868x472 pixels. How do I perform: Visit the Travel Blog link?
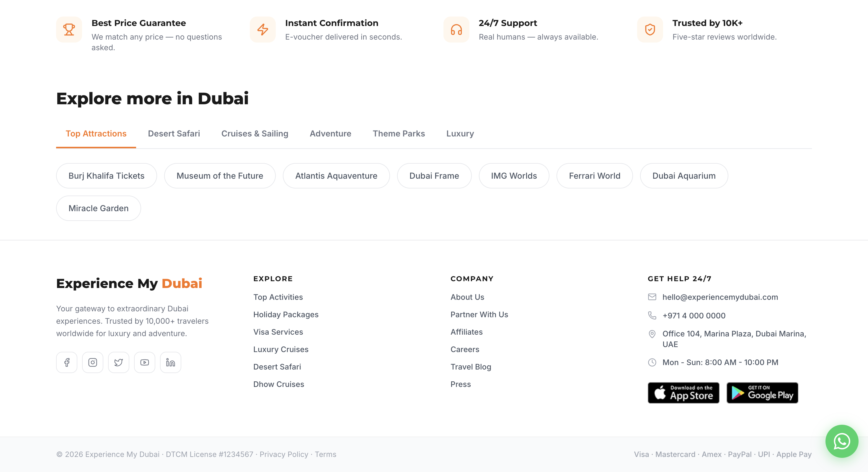471,367
